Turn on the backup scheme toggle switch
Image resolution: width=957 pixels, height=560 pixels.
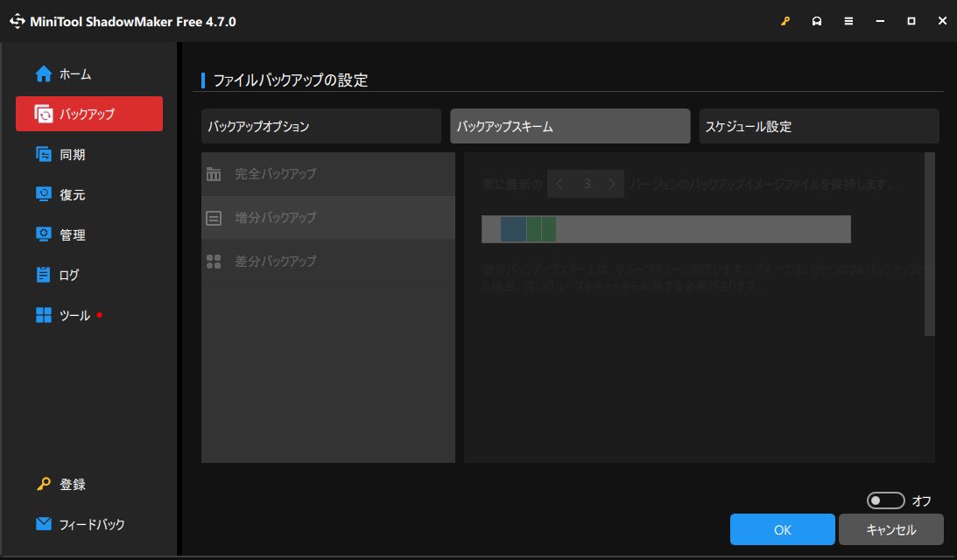[x=885, y=500]
